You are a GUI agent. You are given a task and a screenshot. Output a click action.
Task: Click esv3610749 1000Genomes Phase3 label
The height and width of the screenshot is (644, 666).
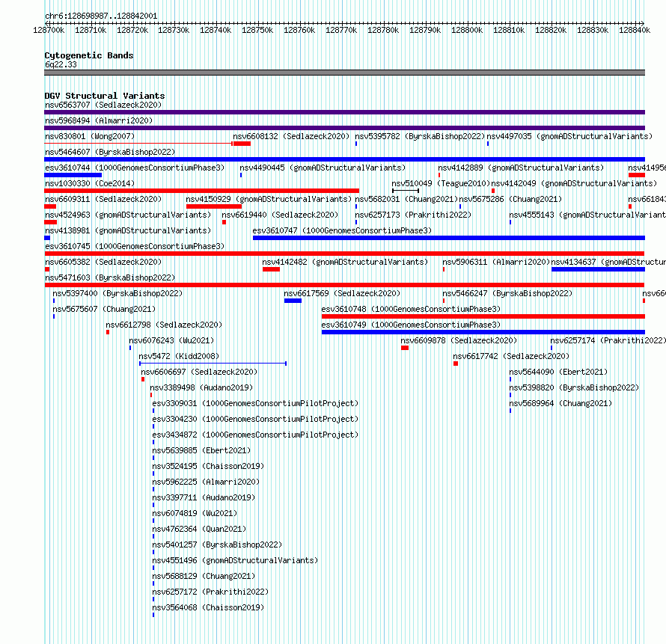tap(411, 325)
